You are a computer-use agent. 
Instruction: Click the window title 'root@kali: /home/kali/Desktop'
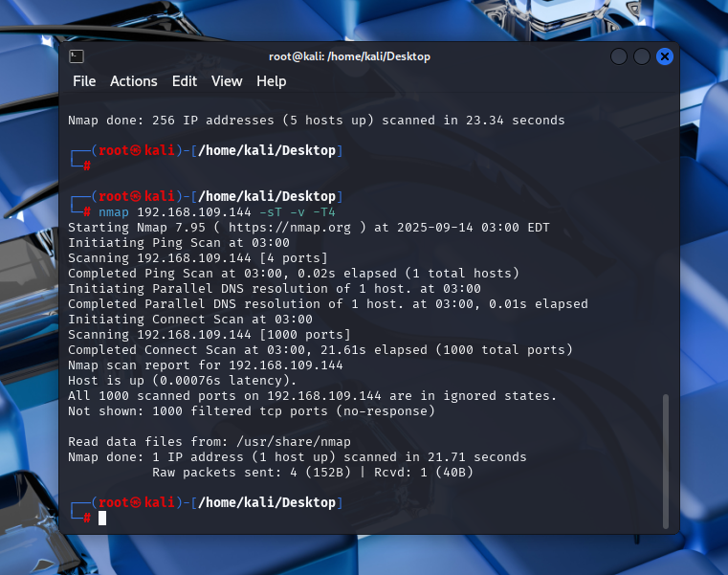coord(349,56)
